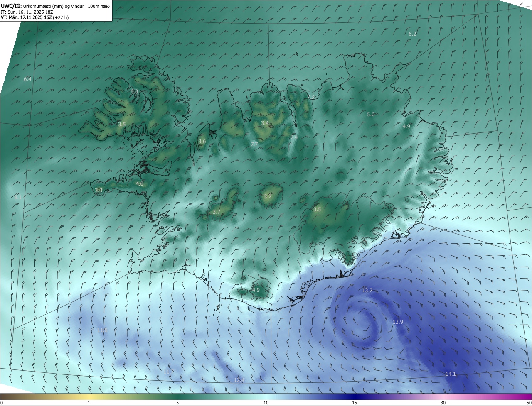
Task: Click the color scale tick labelled 15
Action: 355,403
